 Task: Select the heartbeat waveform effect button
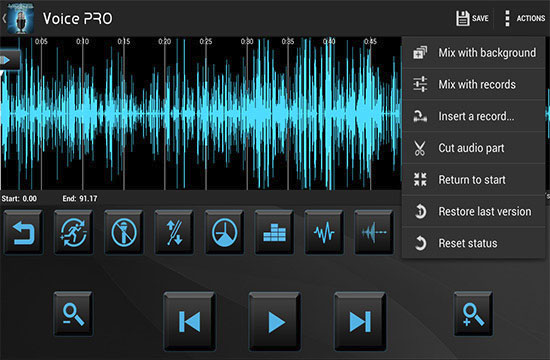(324, 232)
